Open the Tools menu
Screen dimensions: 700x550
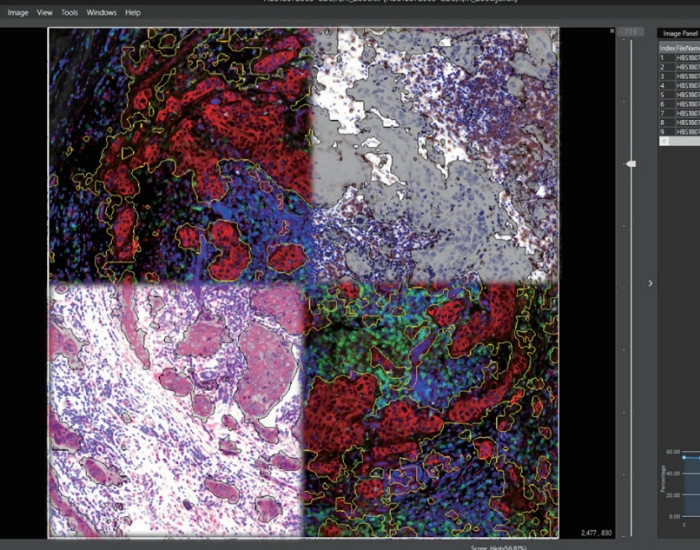point(70,12)
